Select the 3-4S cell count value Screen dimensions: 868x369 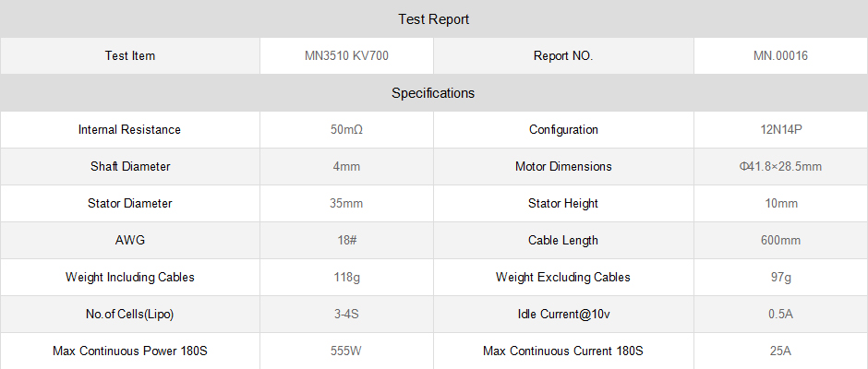346,315
